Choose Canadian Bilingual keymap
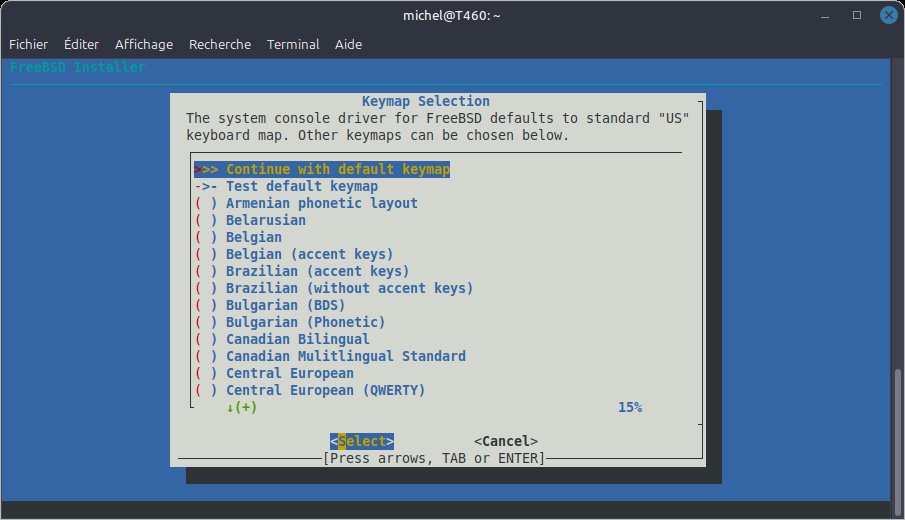Viewport: 905px width, 520px height. [297, 339]
